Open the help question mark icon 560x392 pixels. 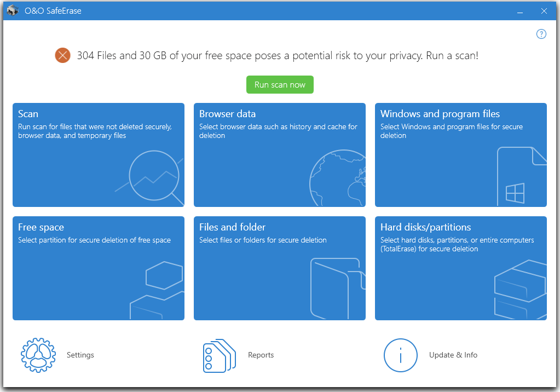tap(541, 34)
